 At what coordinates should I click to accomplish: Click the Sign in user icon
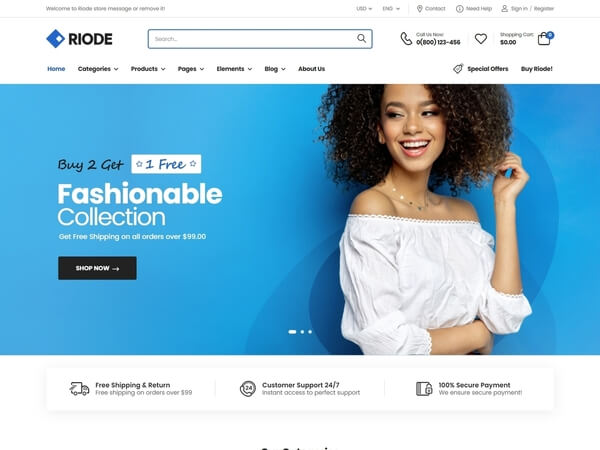click(505, 8)
